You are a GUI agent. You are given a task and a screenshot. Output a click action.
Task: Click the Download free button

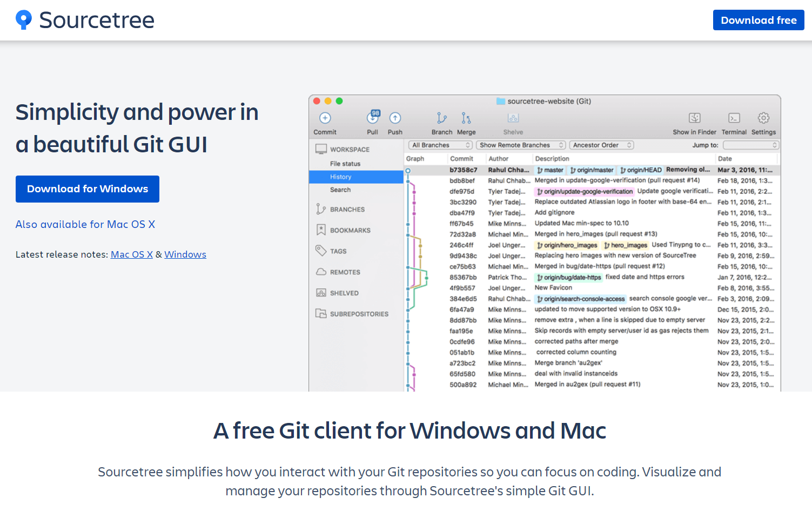759,20
